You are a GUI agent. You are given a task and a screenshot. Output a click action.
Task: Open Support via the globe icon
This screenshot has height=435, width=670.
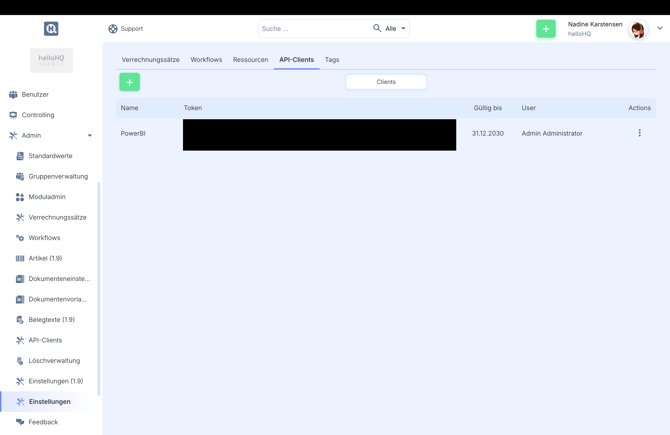pyautogui.click(x=113, y=29)
